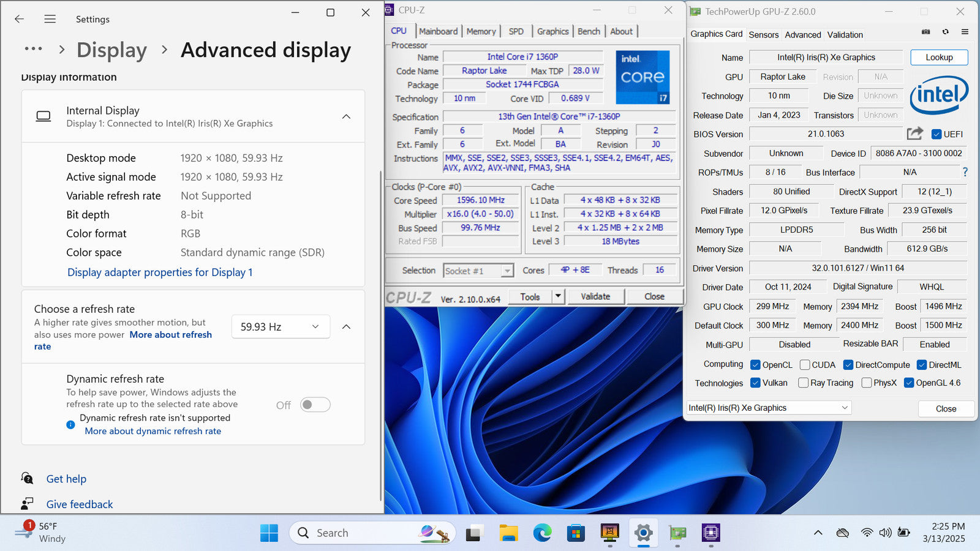
Task: Open the Sensors tab in GPU-Z
Action: pyautogui.click(x=764, y=35)
